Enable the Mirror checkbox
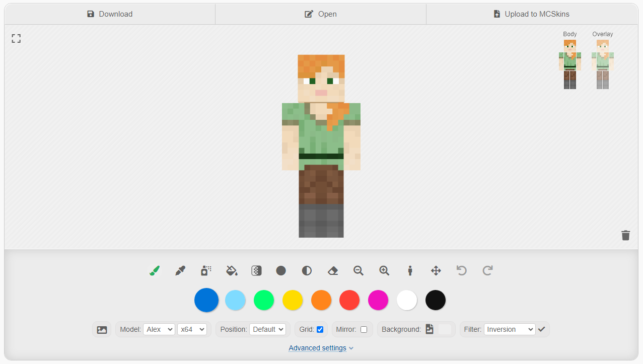643x364 pixels. (364, 330)
